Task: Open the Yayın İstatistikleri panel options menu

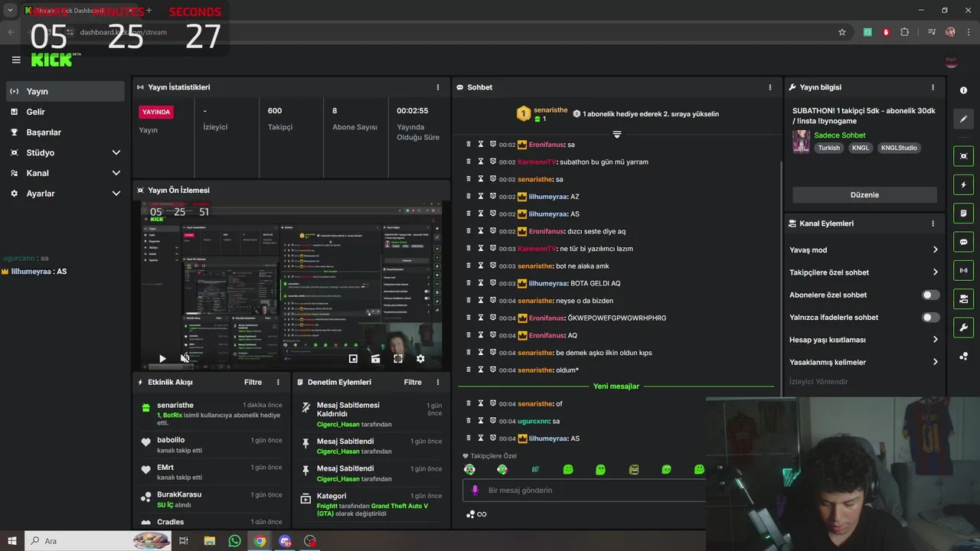Action: pos(438,87)
